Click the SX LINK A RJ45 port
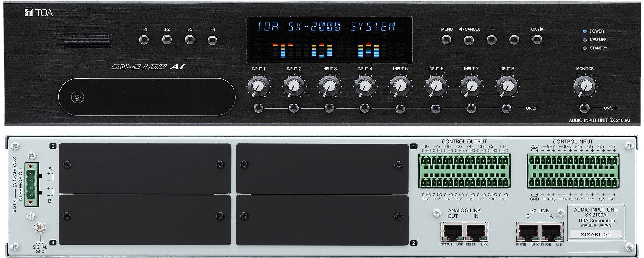Screen dimensions: 644x258 click(x=551, y=232)
